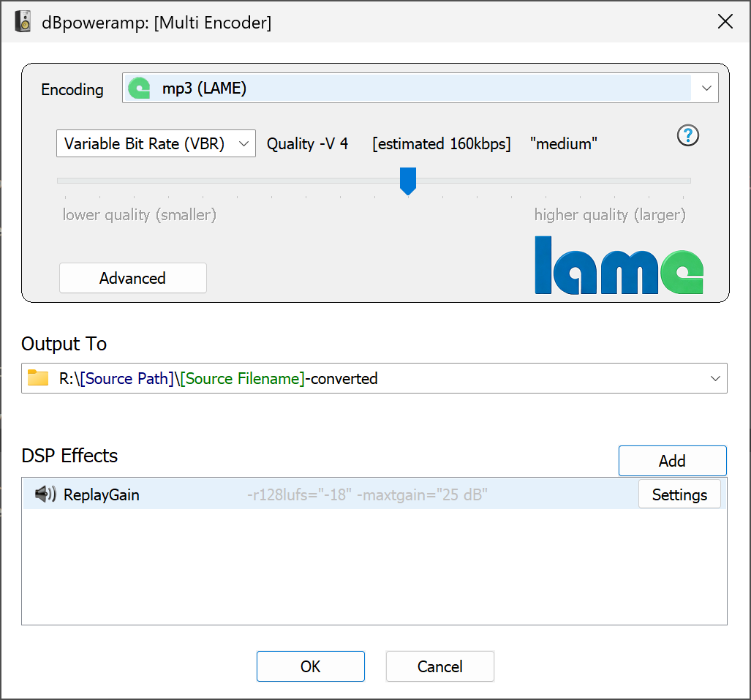
Task: Open Settings for the ReplayGain effect
Action: pos(679,494)
